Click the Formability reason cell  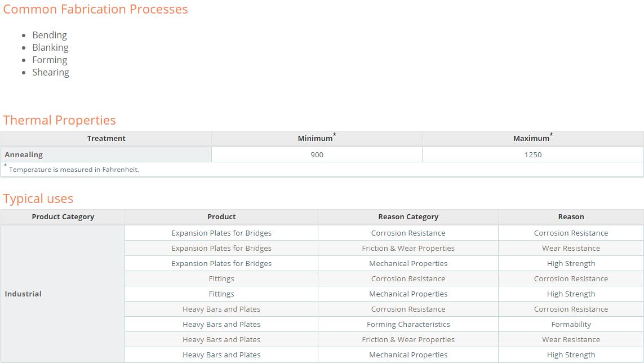coord(571,324)
